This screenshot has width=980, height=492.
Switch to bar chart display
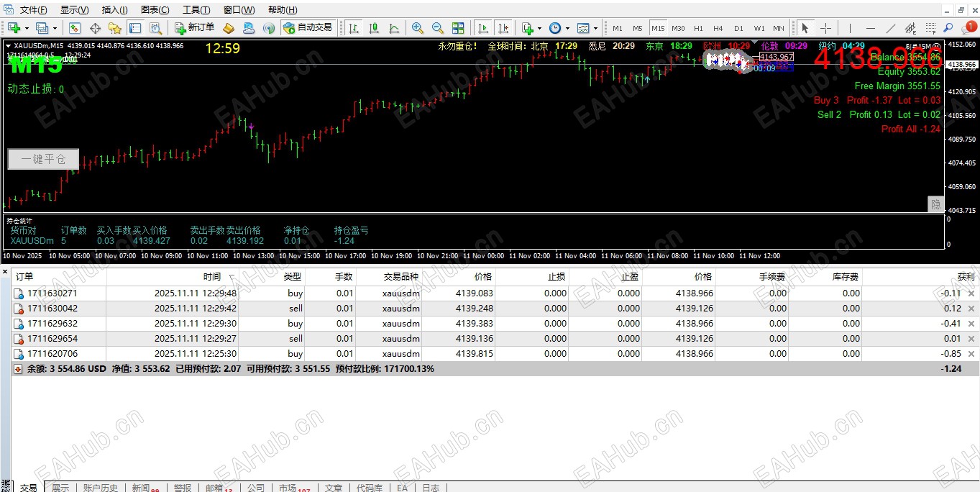tap(354, 28)
